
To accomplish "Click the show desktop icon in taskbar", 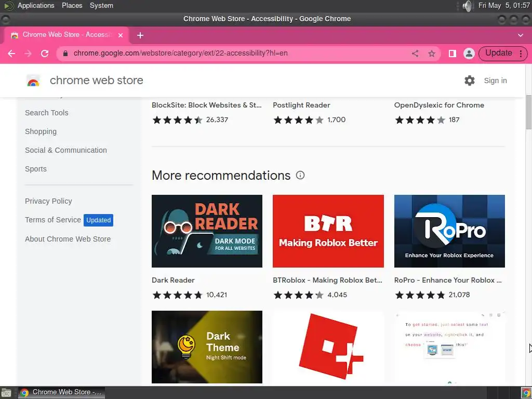I will (x=6, y=393).
